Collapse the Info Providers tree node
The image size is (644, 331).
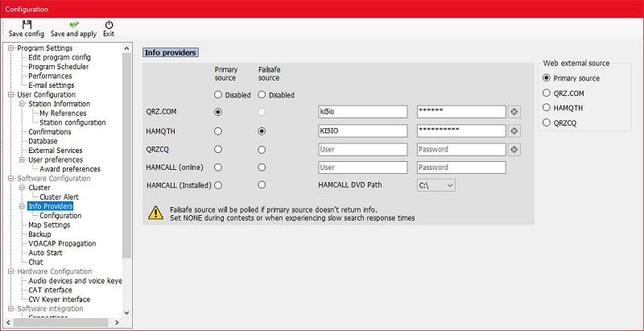23,206
